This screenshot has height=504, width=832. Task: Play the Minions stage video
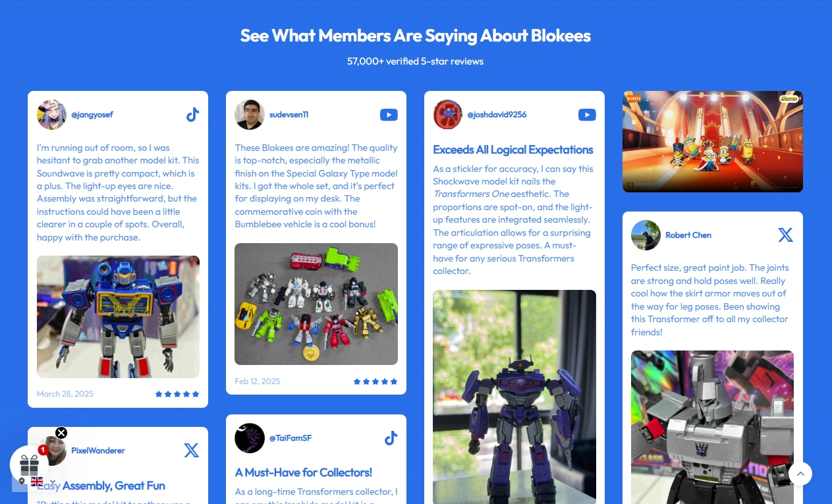(x=713, y=142)
